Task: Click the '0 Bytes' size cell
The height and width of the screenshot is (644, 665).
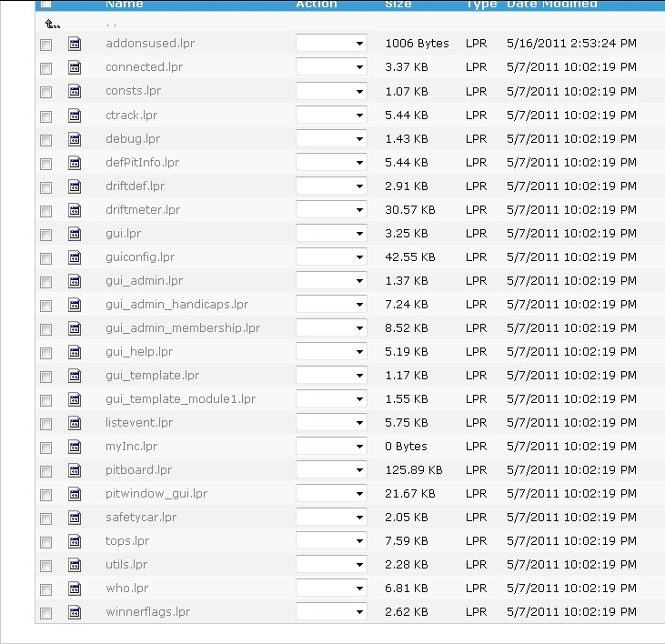Action: pos(406,447)
